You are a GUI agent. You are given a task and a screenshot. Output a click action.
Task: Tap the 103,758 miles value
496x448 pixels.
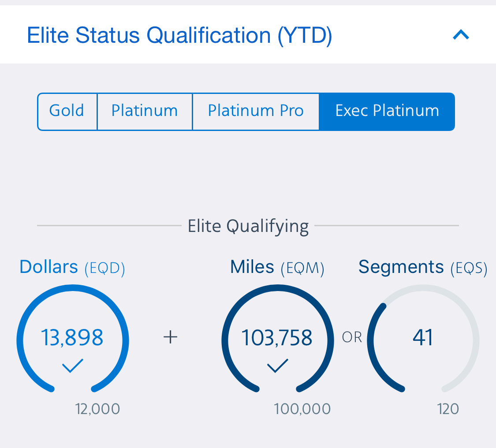click(x=277, y=338)
